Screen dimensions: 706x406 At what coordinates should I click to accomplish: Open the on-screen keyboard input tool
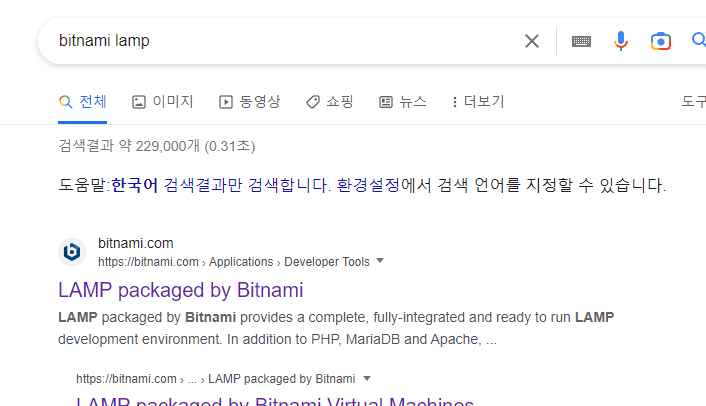[581, 41]
